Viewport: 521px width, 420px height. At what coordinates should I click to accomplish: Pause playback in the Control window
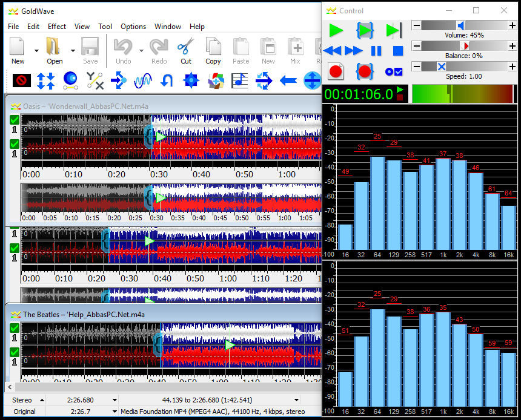coord(376,51)
